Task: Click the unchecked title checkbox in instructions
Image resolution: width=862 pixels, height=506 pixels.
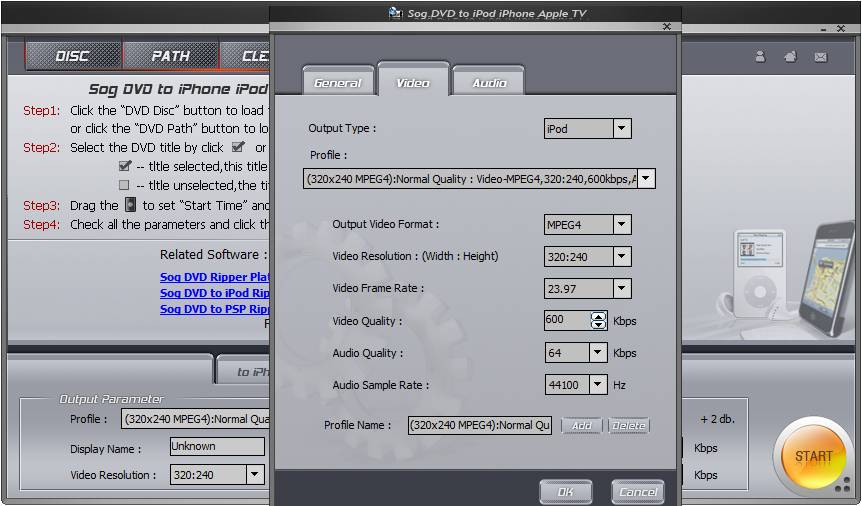Action: pos(124,185)
